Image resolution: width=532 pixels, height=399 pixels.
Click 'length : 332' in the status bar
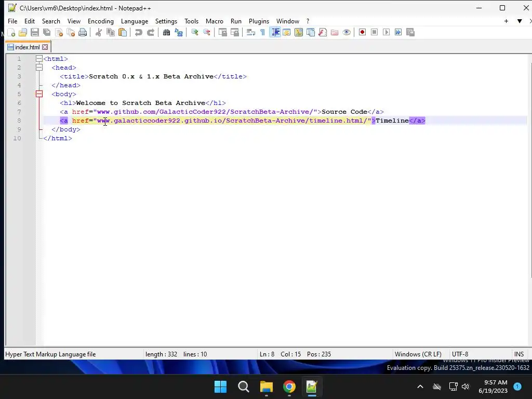pyautogui.click(x=161, y=354)
